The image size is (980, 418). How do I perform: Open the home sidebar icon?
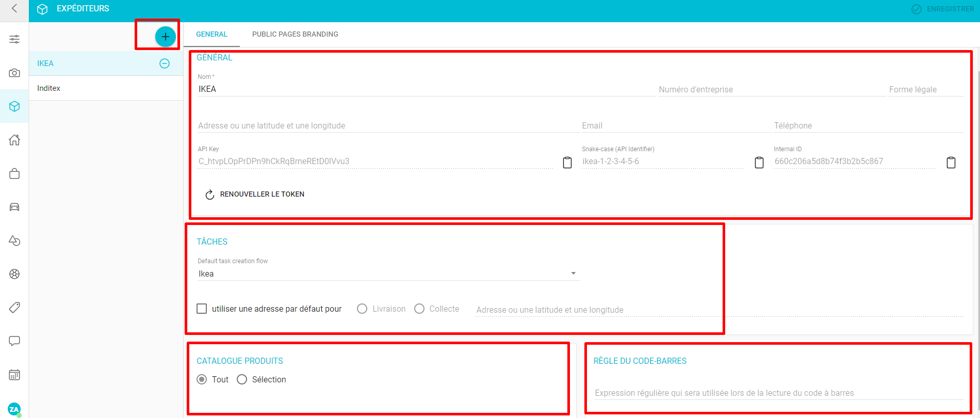(14, 140)
